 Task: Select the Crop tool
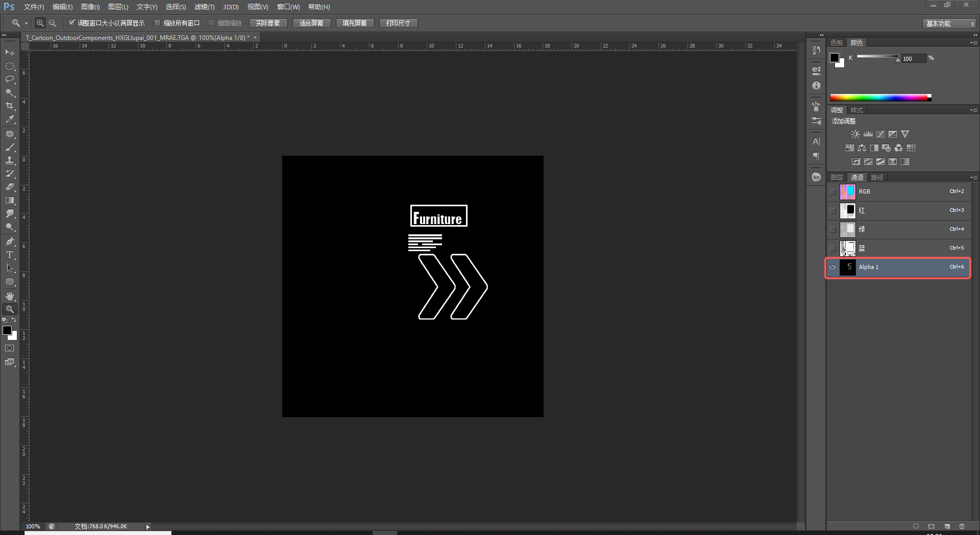click(x=10, y=106)
